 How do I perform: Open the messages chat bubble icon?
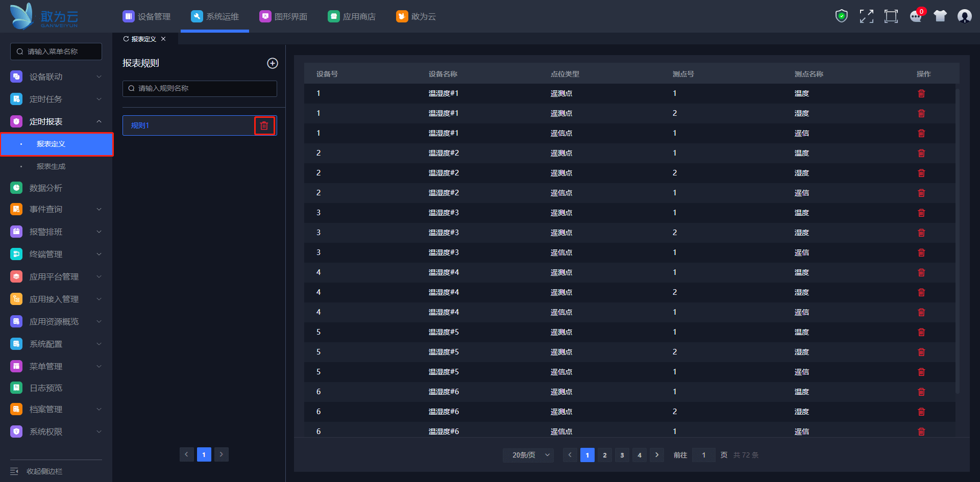coord(916,16)
